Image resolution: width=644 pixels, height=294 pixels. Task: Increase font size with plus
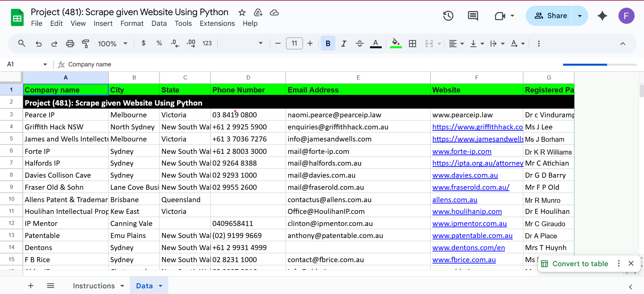tap(310, 43)
